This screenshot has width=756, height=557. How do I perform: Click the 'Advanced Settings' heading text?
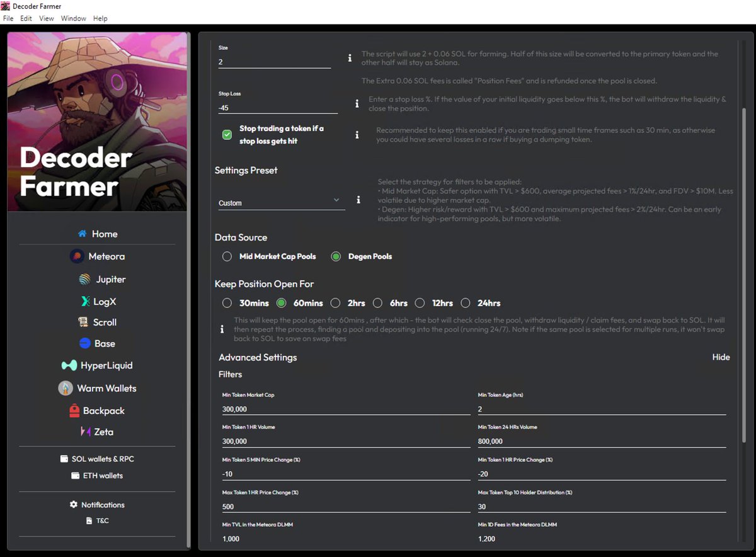pyautogui.click(x=258, y=357)
